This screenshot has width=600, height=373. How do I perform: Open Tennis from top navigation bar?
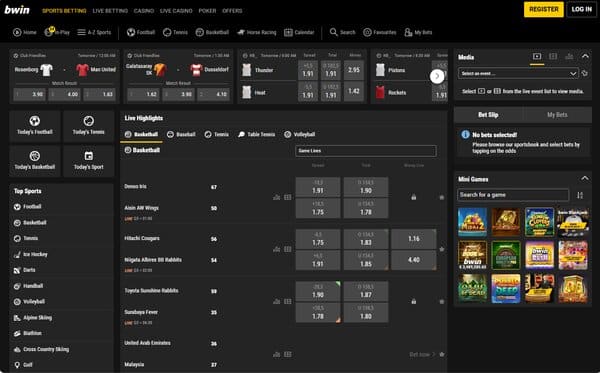(175, 33)
